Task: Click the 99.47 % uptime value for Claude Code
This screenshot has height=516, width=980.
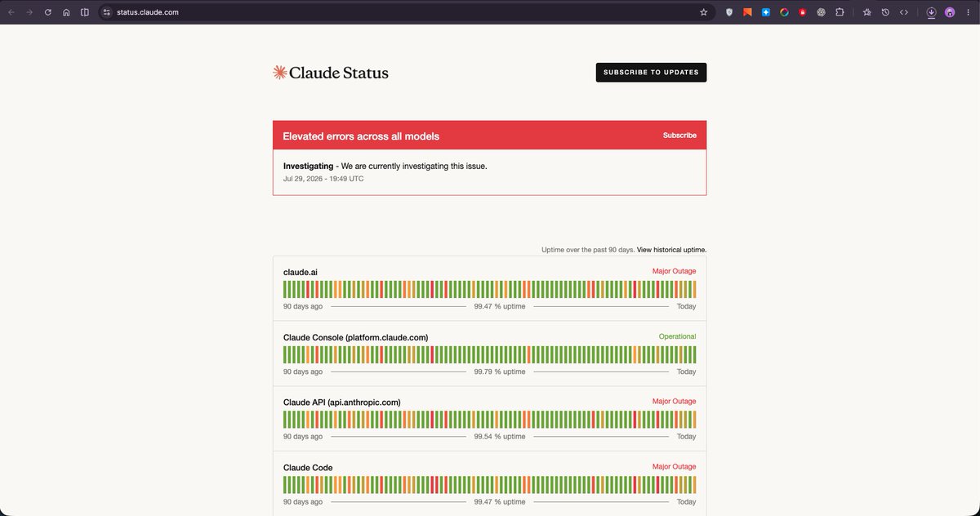Action: tap(500, 502)
